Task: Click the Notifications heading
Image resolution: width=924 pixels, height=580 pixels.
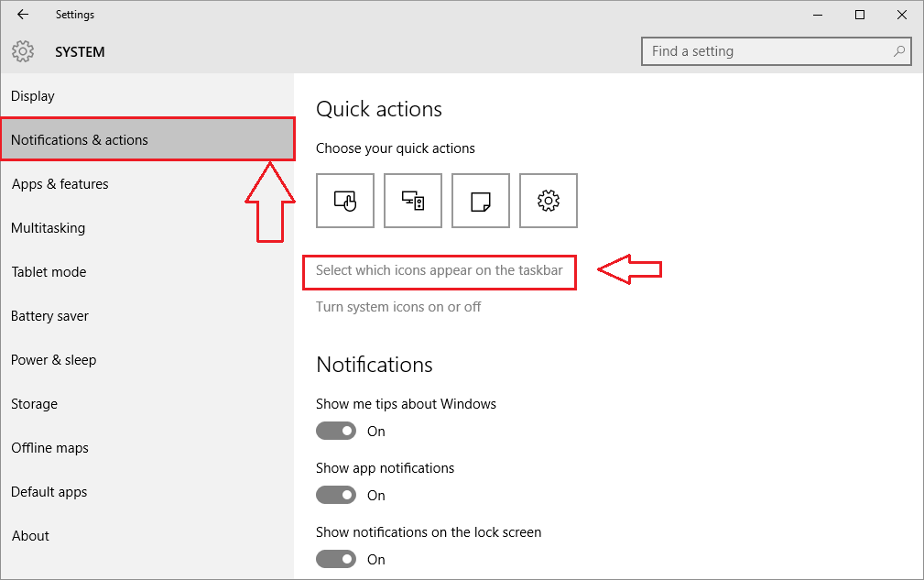Action: coord(375,365)
